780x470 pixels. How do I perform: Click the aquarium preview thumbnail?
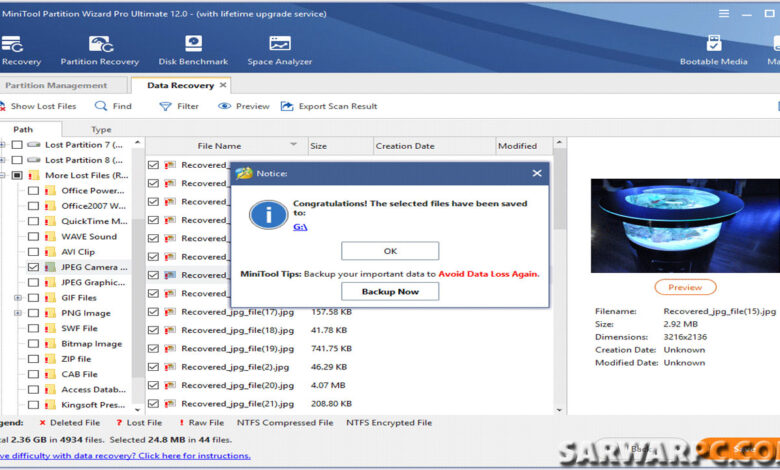(685, 226)
